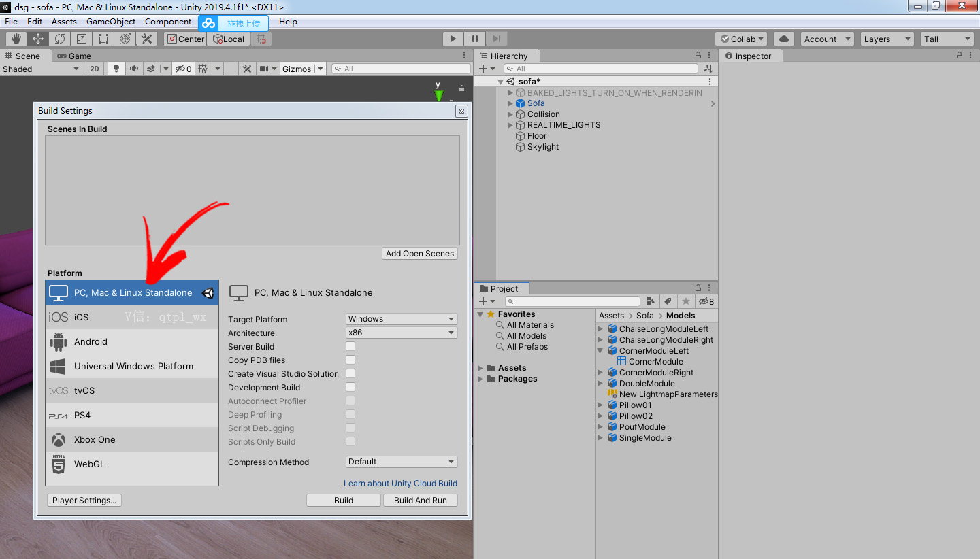
Task: Open the Help menu
Action: (289, 21)
